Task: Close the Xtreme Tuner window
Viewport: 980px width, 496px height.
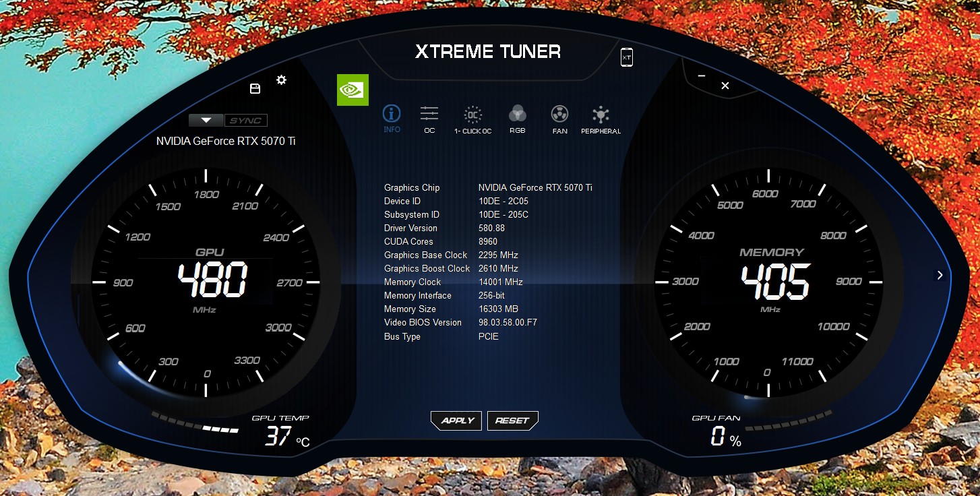Action: 725,86
